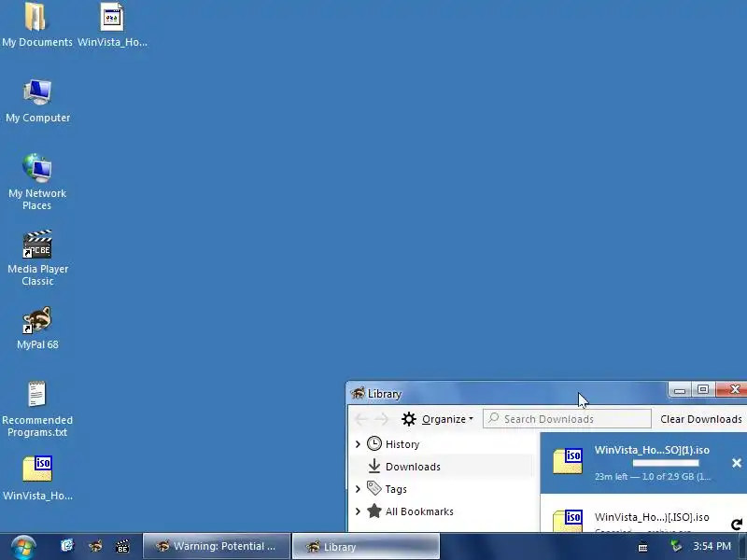This screenshot has width=747, height=560.
Task: Click the Internet Explorer quick launch icon
Action: pos(67,546)
